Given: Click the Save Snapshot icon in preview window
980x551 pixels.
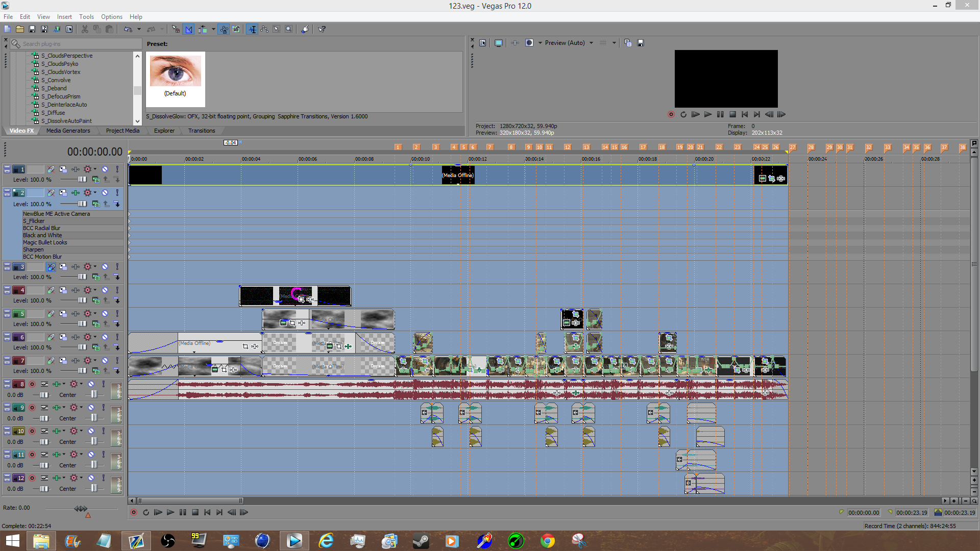Looking at the screenshot, I should click(x=641, y=43).
